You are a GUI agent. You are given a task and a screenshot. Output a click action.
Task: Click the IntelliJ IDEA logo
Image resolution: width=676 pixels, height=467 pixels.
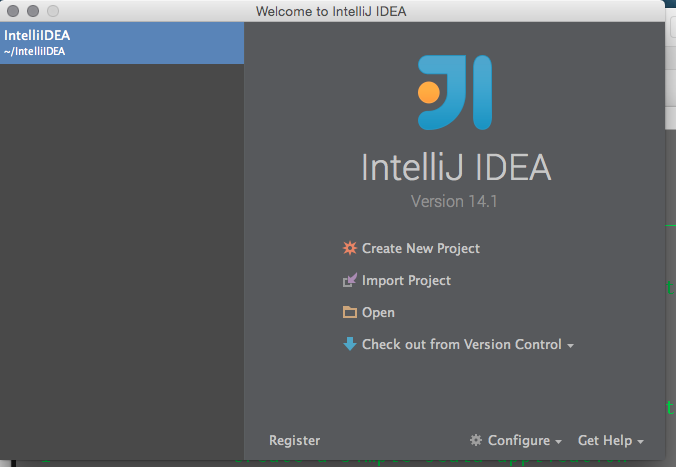click(455, 92)
